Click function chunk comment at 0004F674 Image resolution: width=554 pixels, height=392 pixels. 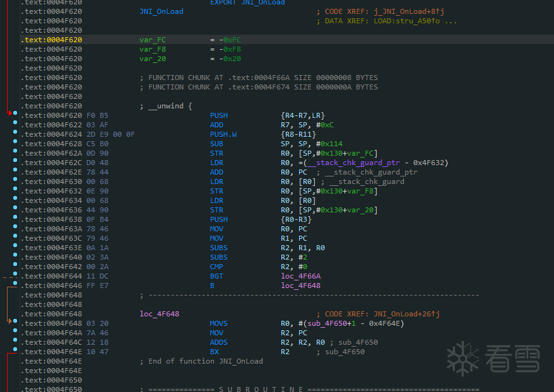(x=259, y=87)
